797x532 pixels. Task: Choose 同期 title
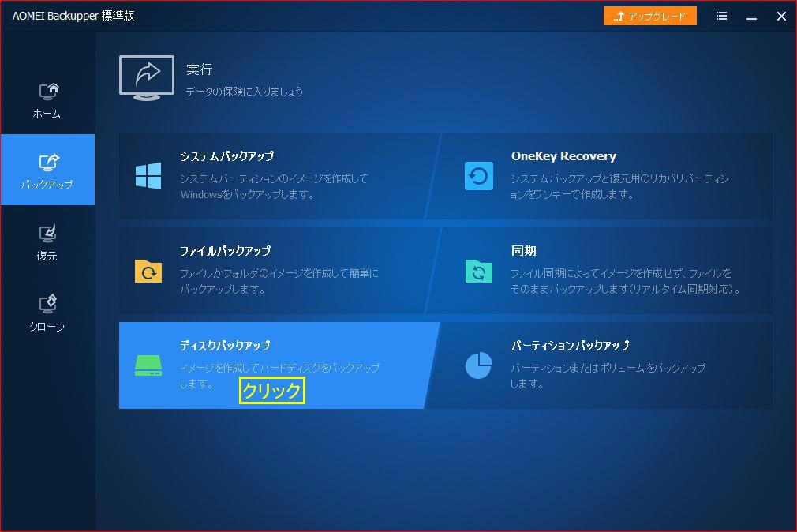[523, 251]
